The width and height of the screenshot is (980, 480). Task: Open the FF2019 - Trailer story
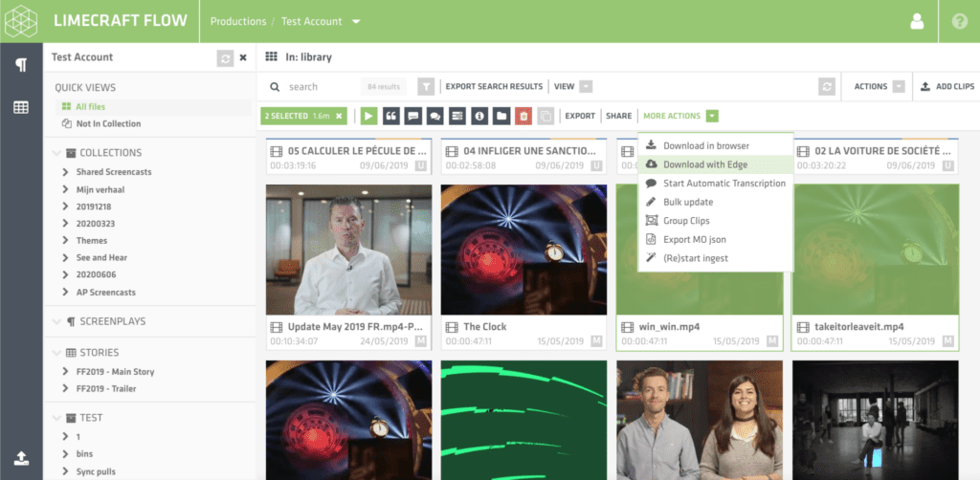click(x=106, y=388)
